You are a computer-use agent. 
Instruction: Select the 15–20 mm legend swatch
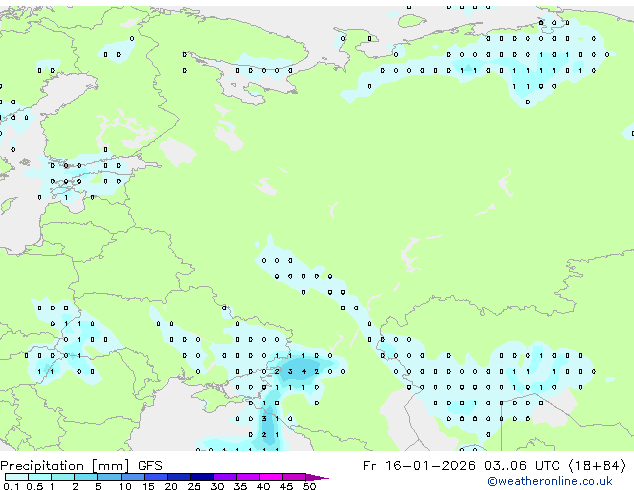click(156, 477)
